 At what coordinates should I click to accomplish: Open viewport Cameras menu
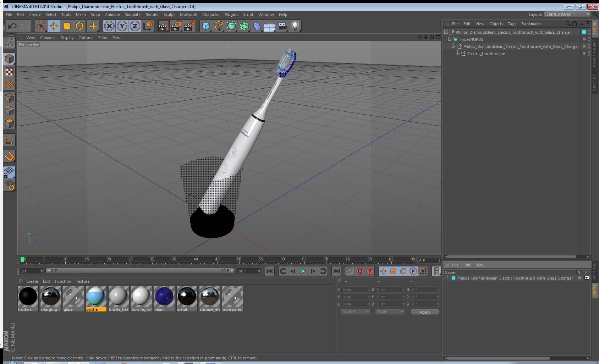point(48,38)
